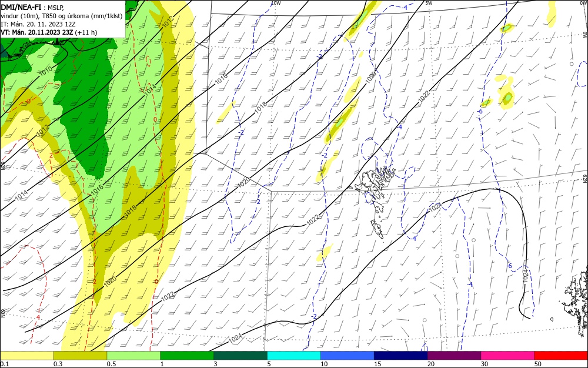Click the "DMI/NEA-FI" title text
The image size is (588, 368).
click(x=21, y=7)
